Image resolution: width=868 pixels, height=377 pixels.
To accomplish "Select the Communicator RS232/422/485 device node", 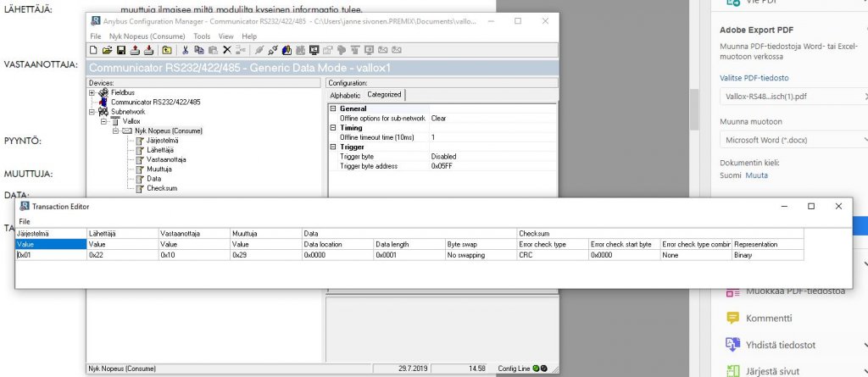I will click(x=155, y=102).
